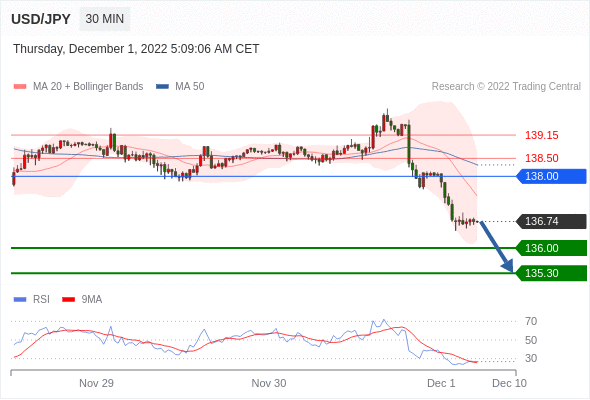
Task: Click the 138.50 resistance level label
Action: tap(541, 158)
